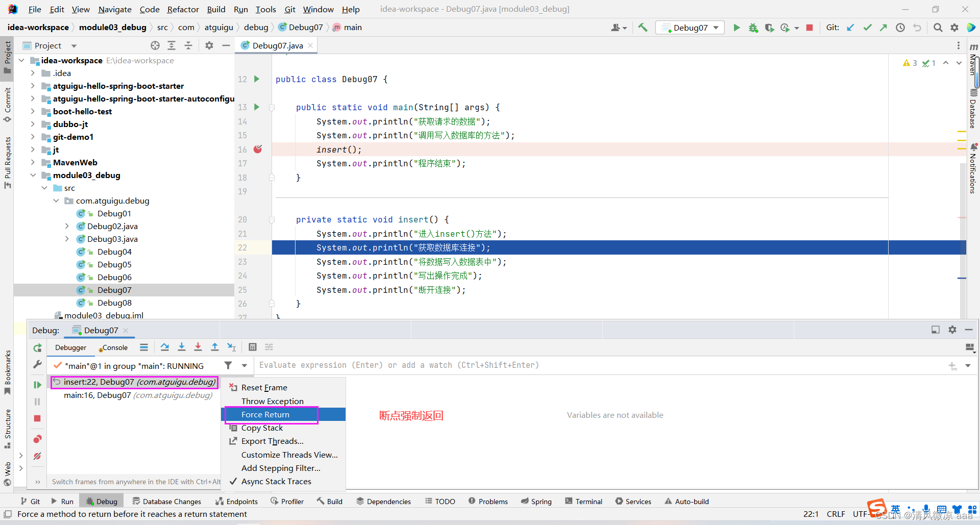Open View Breakpoints icon
This screenshot has width=980, height=525.
pyautogui.click(x=37, y=439)
